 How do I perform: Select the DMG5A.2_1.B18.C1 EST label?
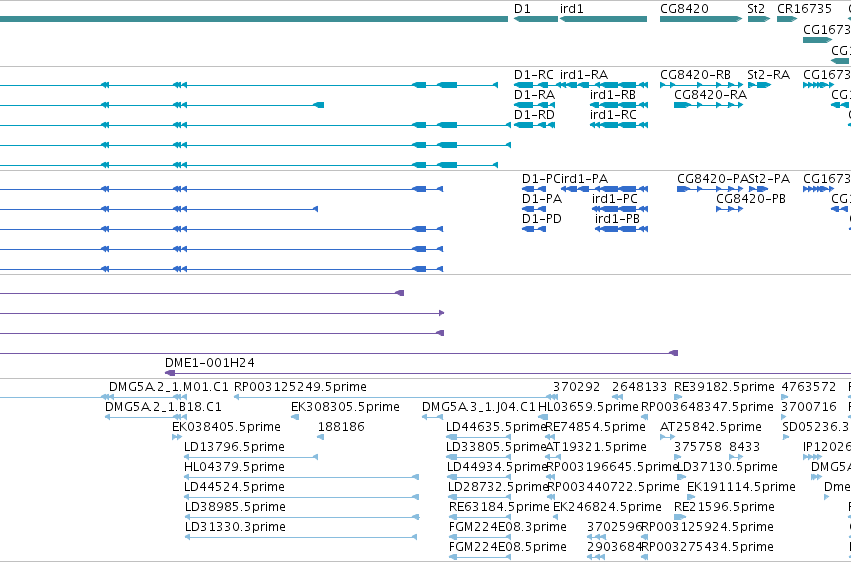click(x=163, y=407)
